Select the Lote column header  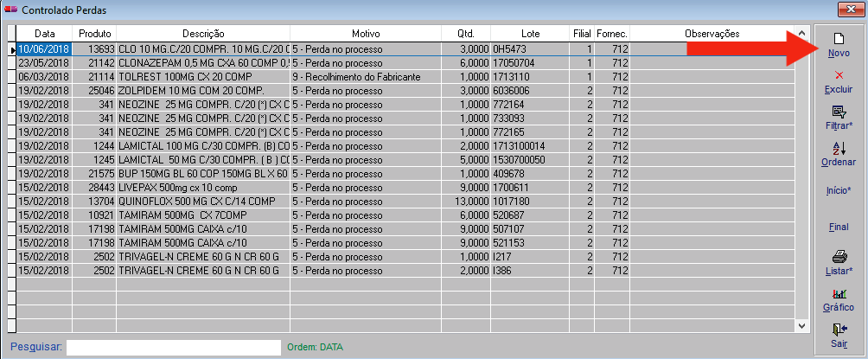pos(531,34)
